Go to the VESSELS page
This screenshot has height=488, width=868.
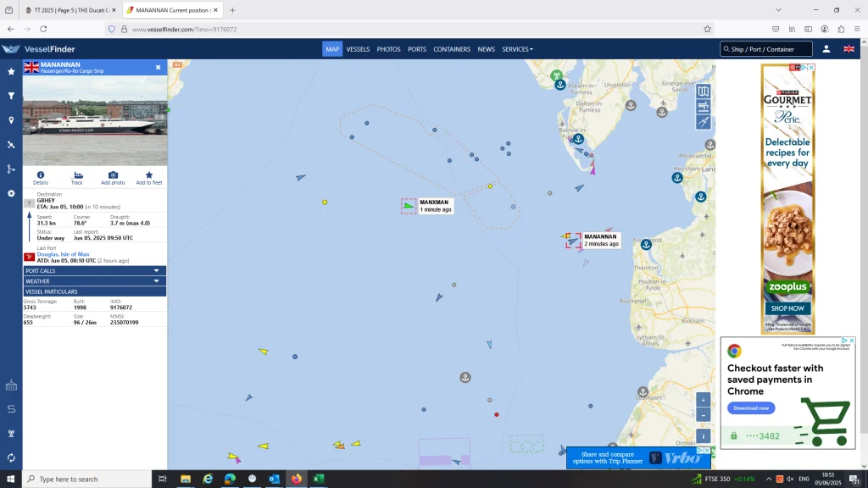359,49
